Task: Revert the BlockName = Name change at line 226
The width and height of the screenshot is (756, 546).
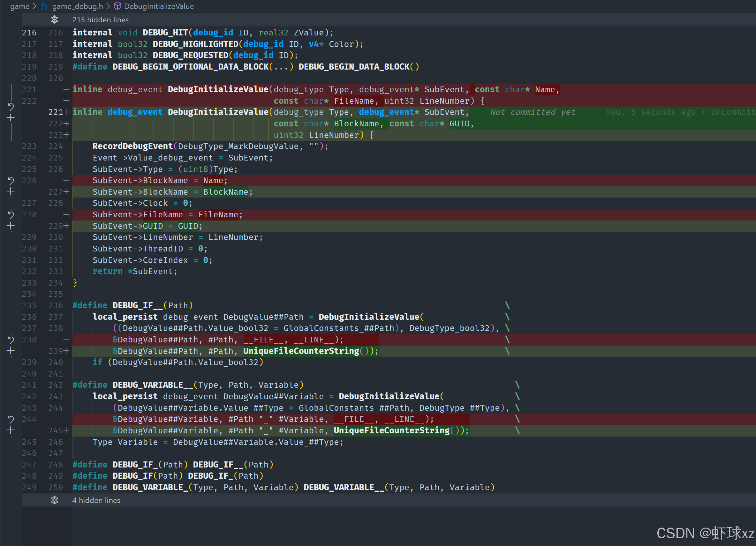Action: click(x=11, y=181)
